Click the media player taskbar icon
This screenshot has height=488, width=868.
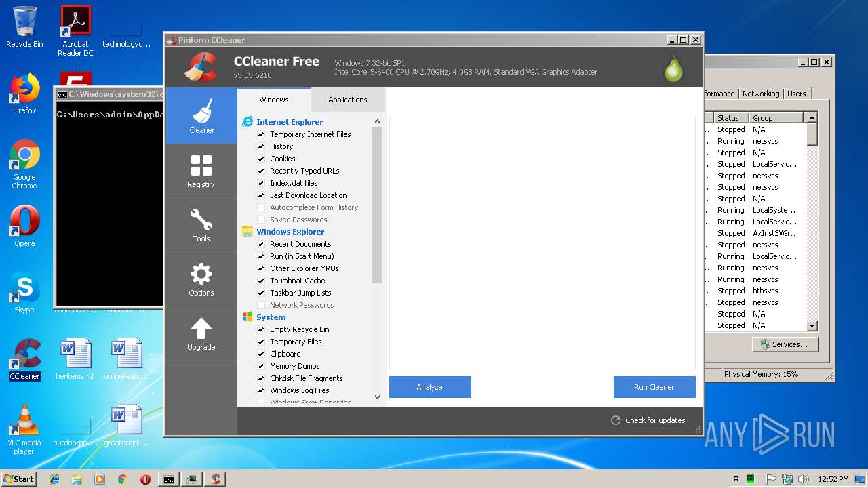click(100, 479)
